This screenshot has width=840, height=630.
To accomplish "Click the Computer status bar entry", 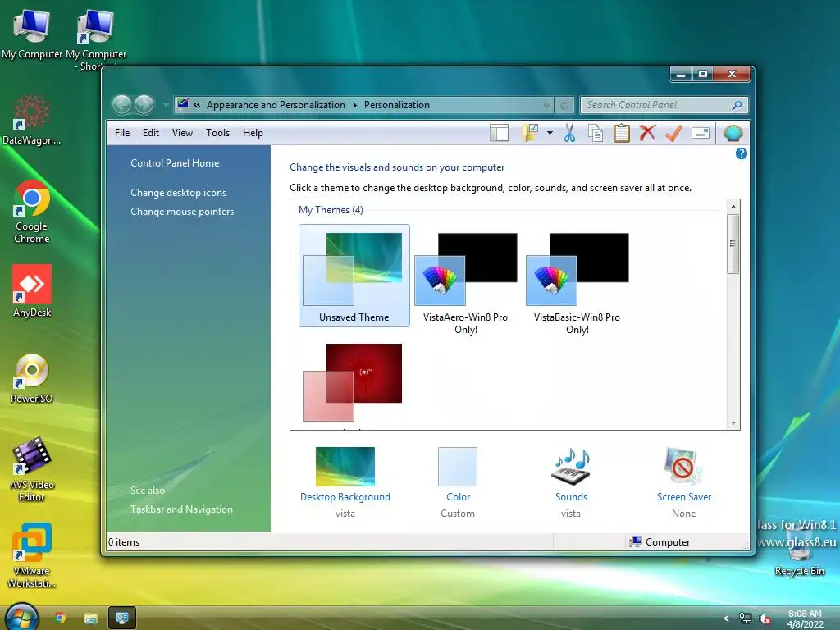I will (x=660, y=541).
